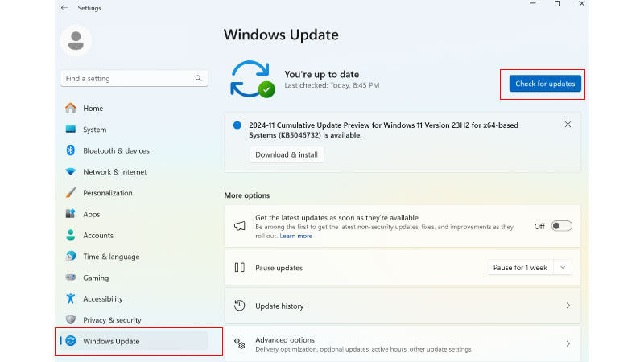Screen dimensions: 644x362
Task: Open the Learn more link
Action: 295,236
